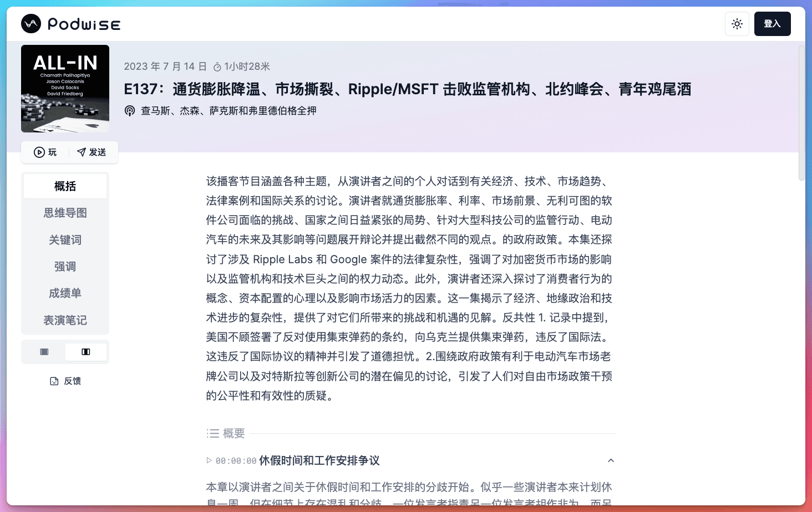The image size is (812, 512).
Task: Switch to split-view layout icon
Action: click(86, 352)
